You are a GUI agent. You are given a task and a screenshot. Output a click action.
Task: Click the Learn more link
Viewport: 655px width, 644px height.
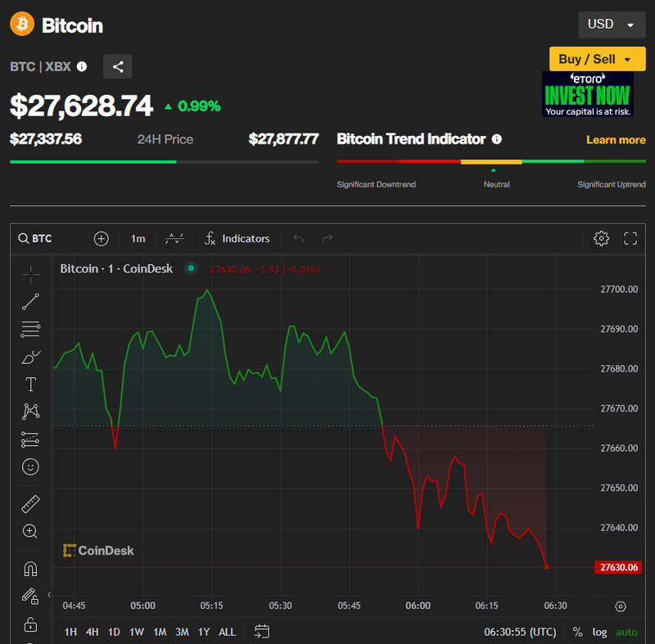[616, 140]
